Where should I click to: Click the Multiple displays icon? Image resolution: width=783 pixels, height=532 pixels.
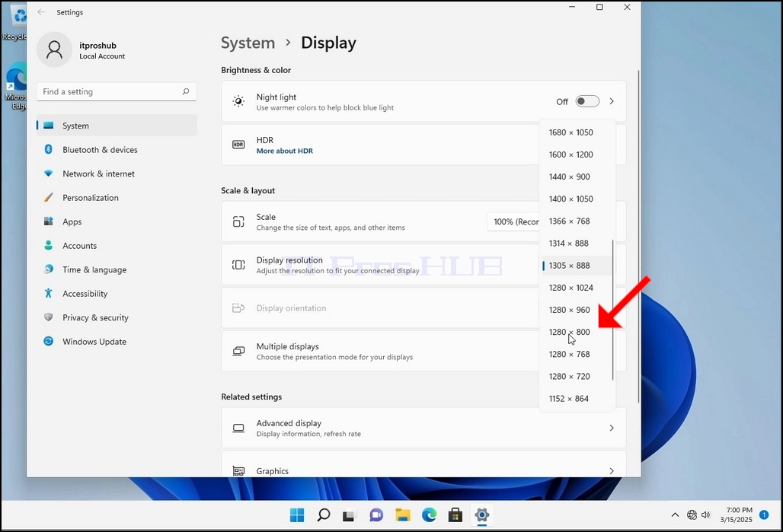pyautogui.click(x=238, y=352)
